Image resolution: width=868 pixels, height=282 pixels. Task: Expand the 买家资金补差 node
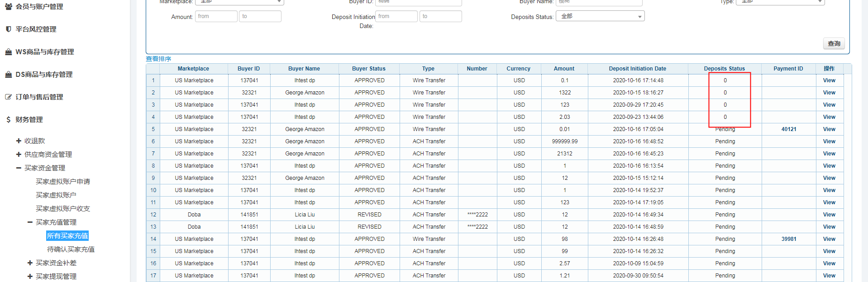[x=30, y=263]
